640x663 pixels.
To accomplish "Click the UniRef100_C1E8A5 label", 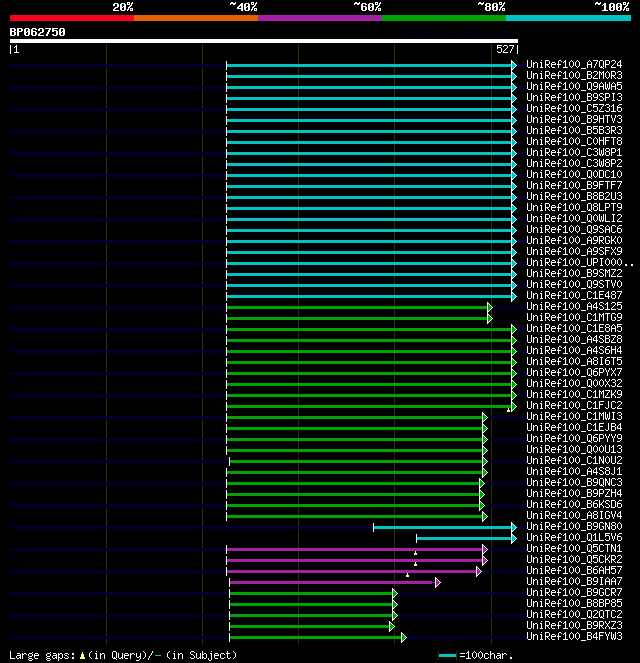I will (x=574, y=329).
